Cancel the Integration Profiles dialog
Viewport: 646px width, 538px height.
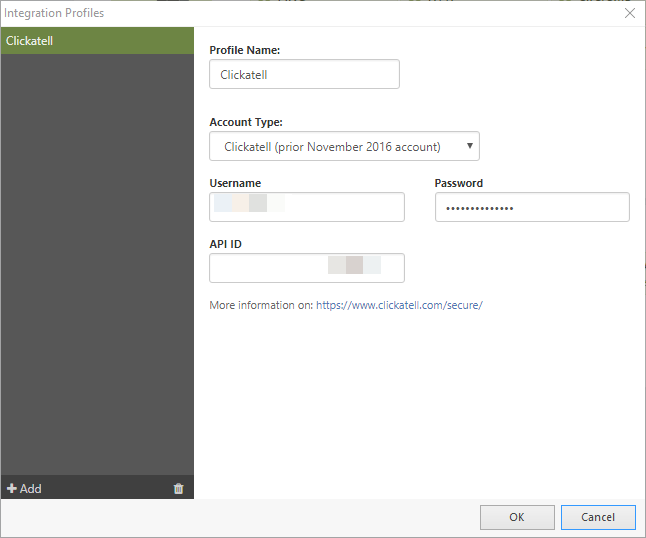tap(598, 517)
